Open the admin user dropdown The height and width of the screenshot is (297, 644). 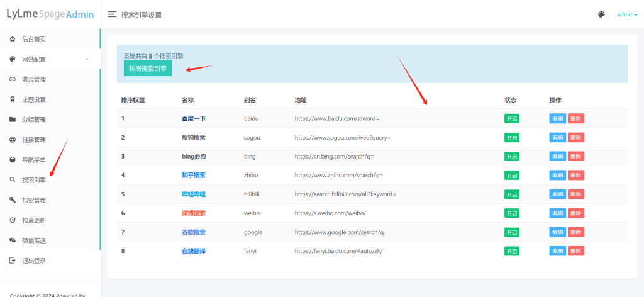coord(626,14)
